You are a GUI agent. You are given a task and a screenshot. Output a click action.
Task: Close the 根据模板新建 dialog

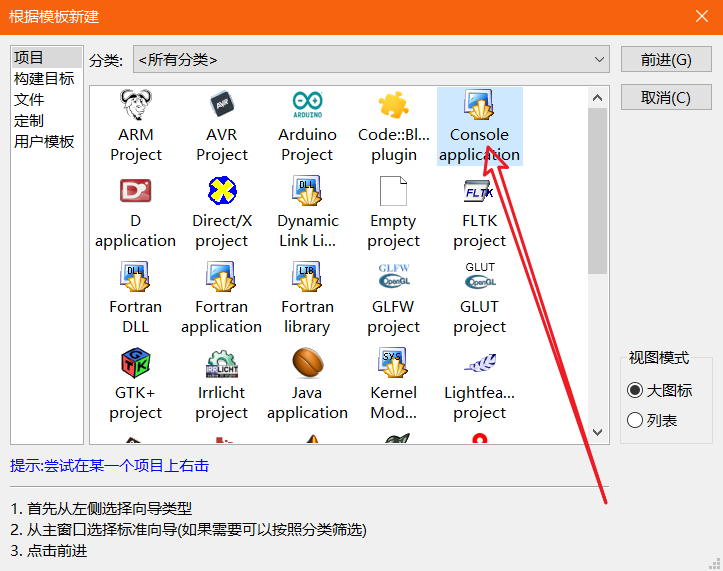702,17
